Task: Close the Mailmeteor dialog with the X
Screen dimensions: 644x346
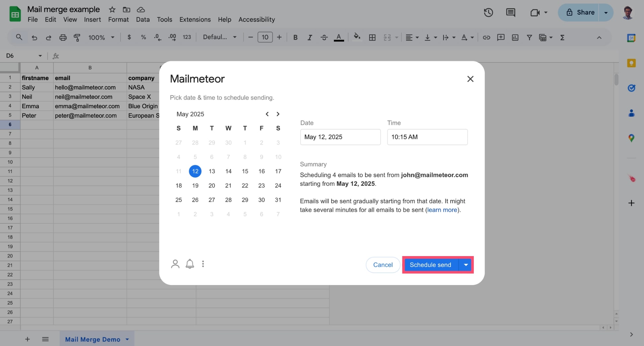Action: (470, 79)
